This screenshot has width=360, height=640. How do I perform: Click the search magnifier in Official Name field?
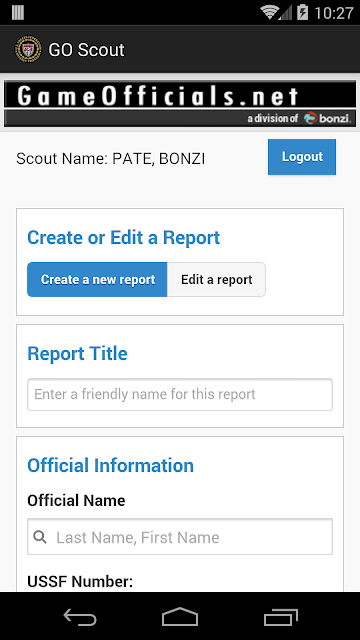pyautogui.click(x=40, y=537)
